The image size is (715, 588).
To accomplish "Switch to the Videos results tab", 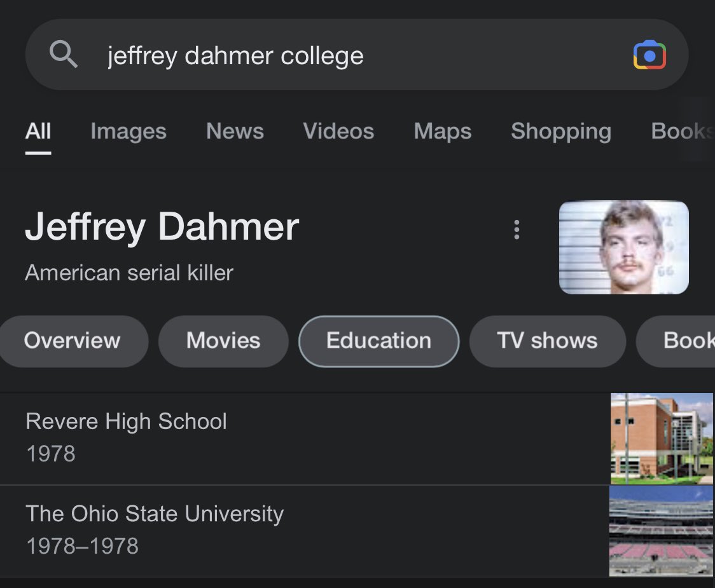I will (338, 132).
